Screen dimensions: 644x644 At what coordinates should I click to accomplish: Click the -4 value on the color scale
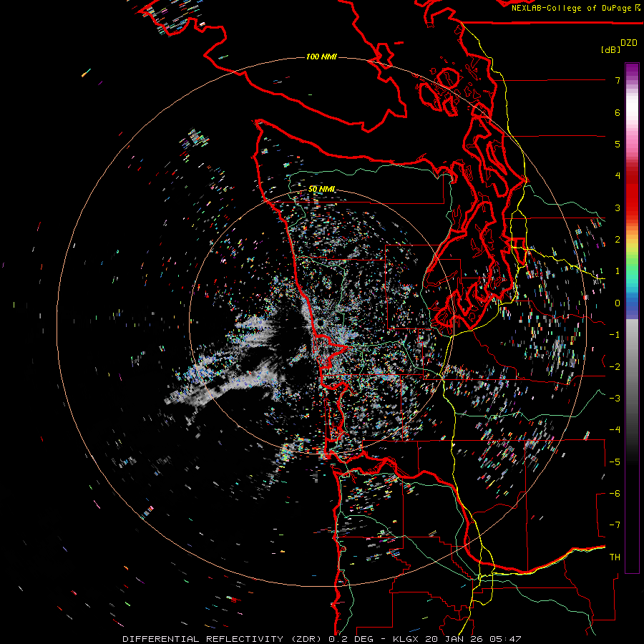tap(615, 430)
